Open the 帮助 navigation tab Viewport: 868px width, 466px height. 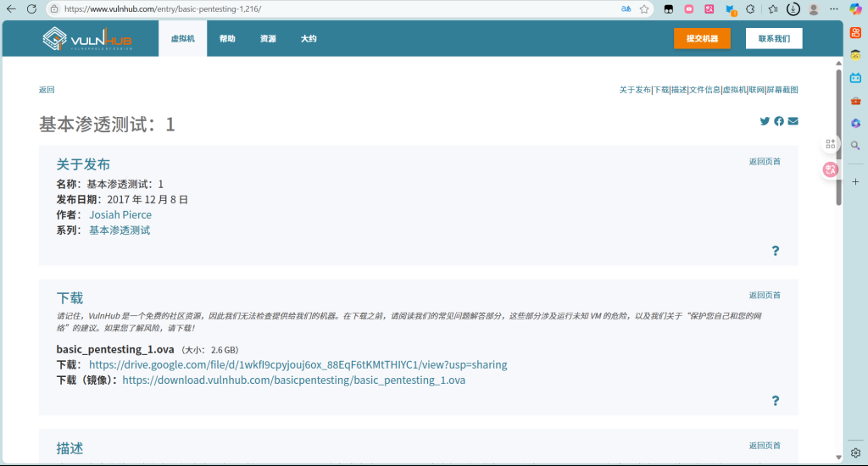coord(227,39)
